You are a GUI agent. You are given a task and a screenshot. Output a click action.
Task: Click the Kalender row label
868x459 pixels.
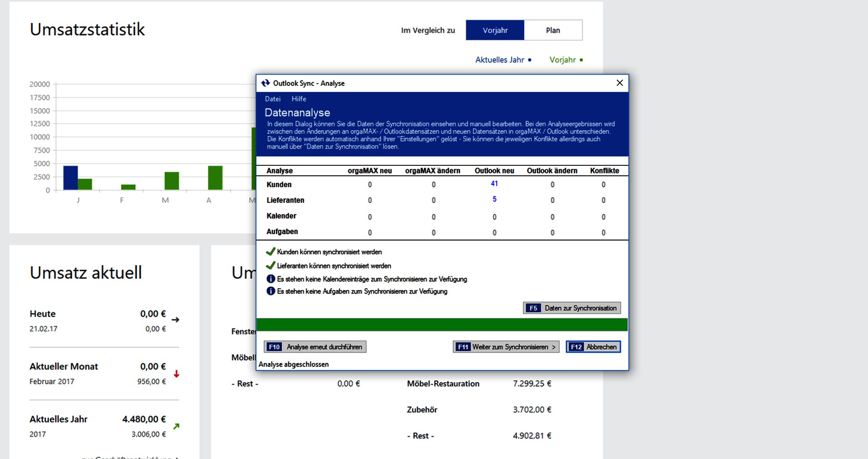click(281, 216)
